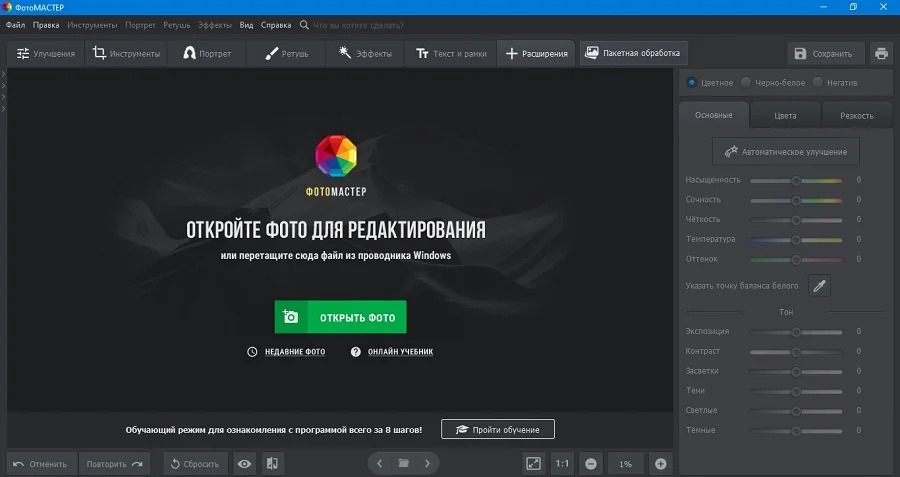Switch to the Основные panel tab
Viewport: 900px width, 477px height.
point(713,115)
